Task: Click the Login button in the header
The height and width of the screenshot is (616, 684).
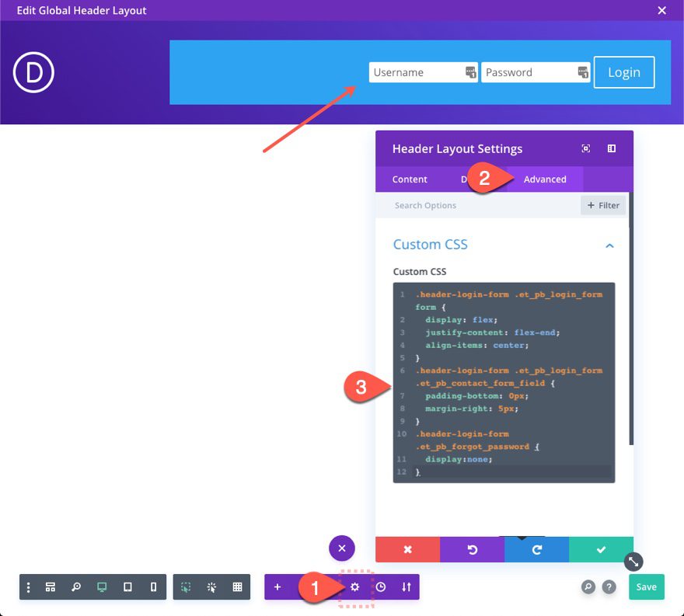Action: click(x=624, y=71)
